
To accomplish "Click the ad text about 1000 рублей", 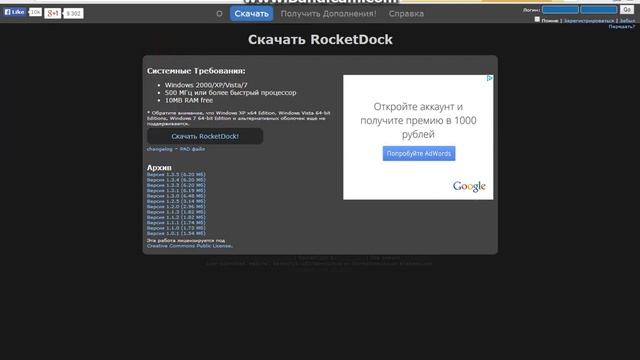I will click(418, 120).
